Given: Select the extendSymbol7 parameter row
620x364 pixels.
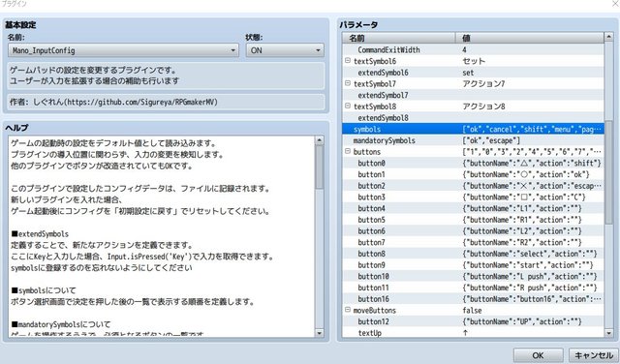Looking at the screenshot, I should pyautogui.click(x=474, y=95).
